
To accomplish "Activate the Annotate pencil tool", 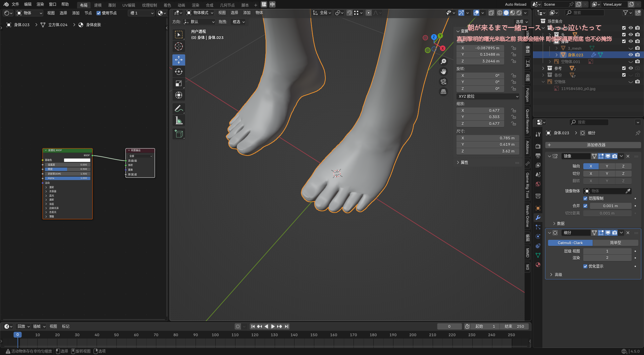I will (179, 108).
